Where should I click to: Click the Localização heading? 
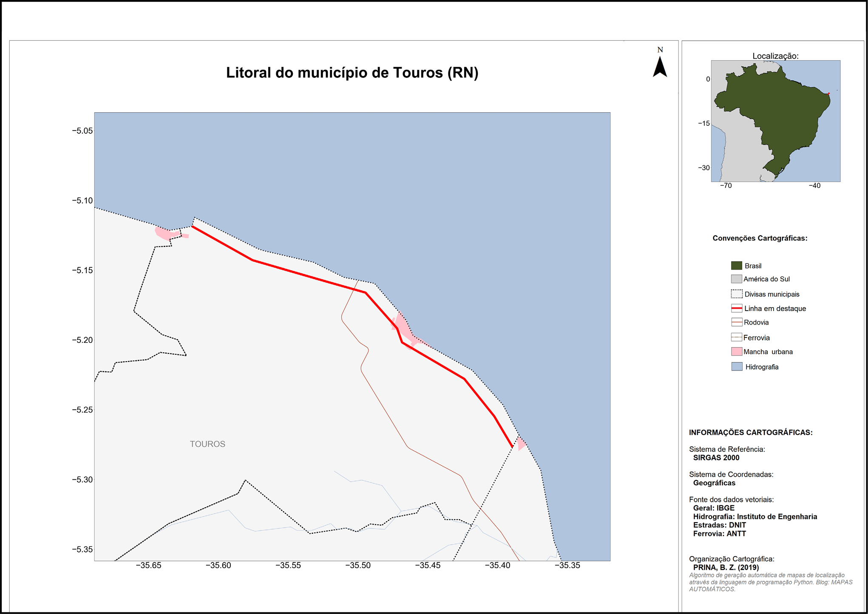click(775, 56)
